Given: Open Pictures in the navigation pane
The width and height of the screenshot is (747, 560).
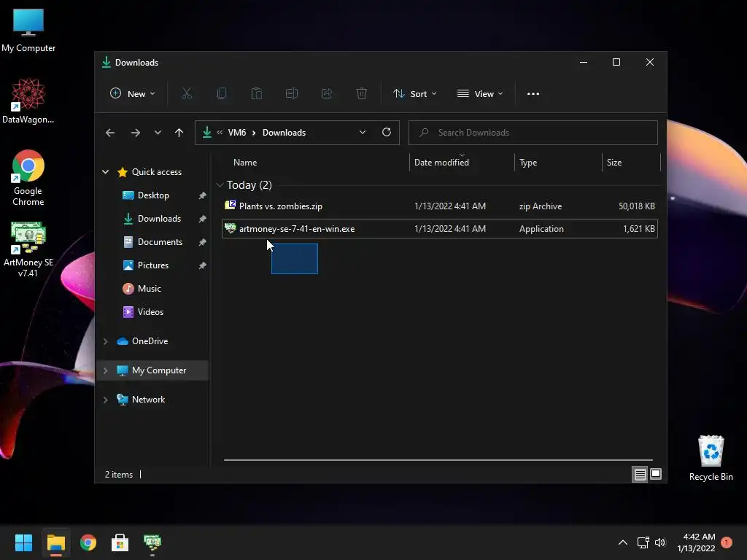Looking at the screenshot, I should [153, 265].
